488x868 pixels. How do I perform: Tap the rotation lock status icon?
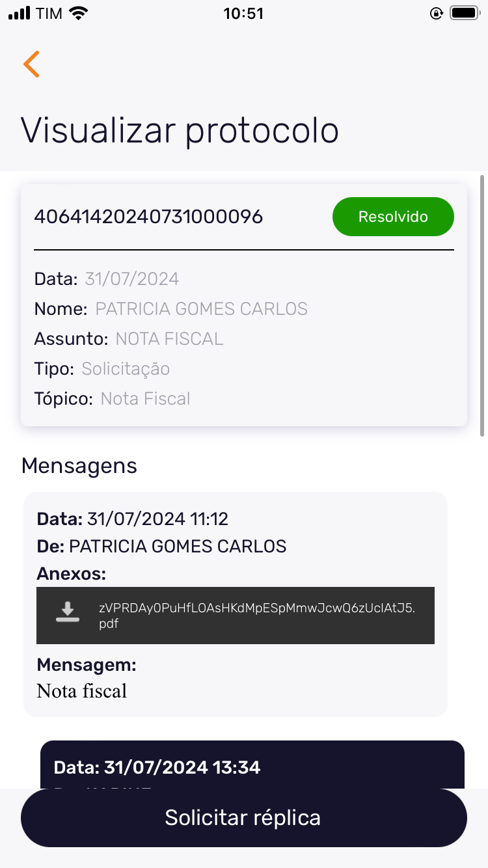click(437, 13)
